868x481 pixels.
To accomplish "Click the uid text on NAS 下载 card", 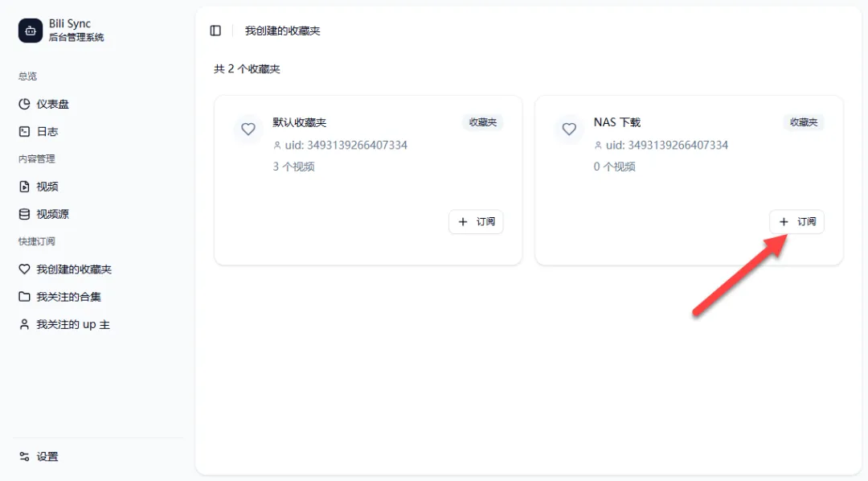I will point(666,146).
